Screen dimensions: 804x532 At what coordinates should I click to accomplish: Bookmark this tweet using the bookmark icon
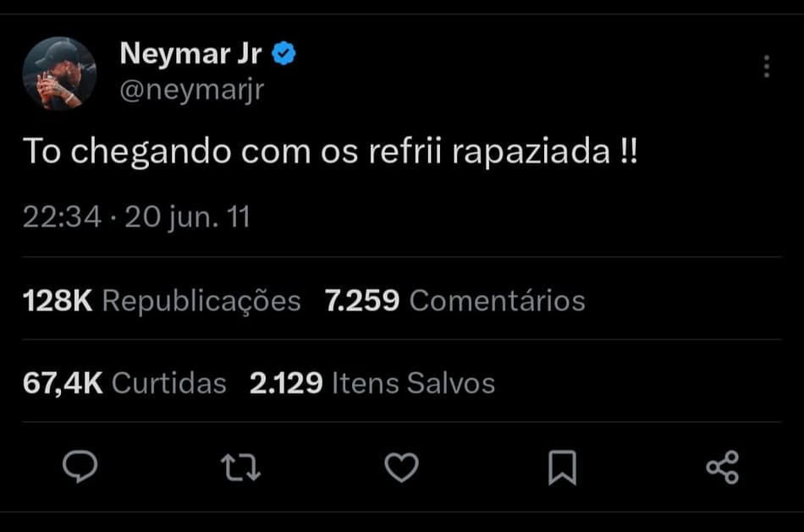coord(562,467)
